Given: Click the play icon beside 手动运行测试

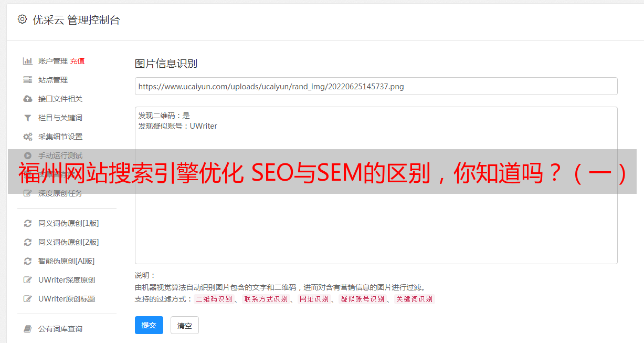Looking at the screenshot, I should tap(28, 155).
